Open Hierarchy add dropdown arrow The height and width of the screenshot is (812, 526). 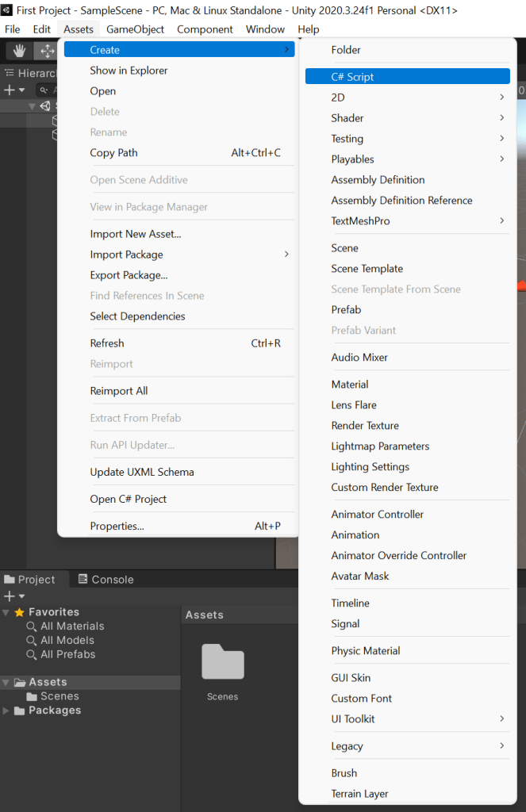point(21,90)
